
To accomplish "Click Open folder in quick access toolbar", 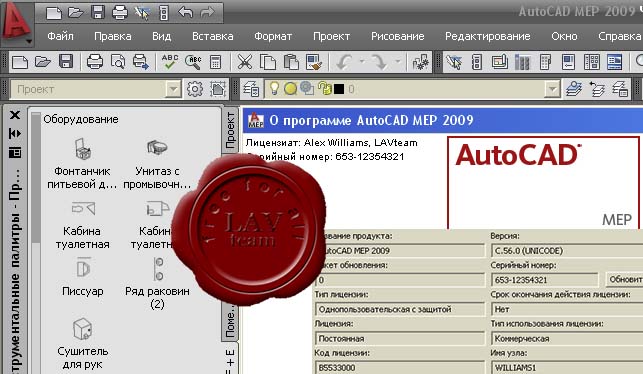I will 75,13.
